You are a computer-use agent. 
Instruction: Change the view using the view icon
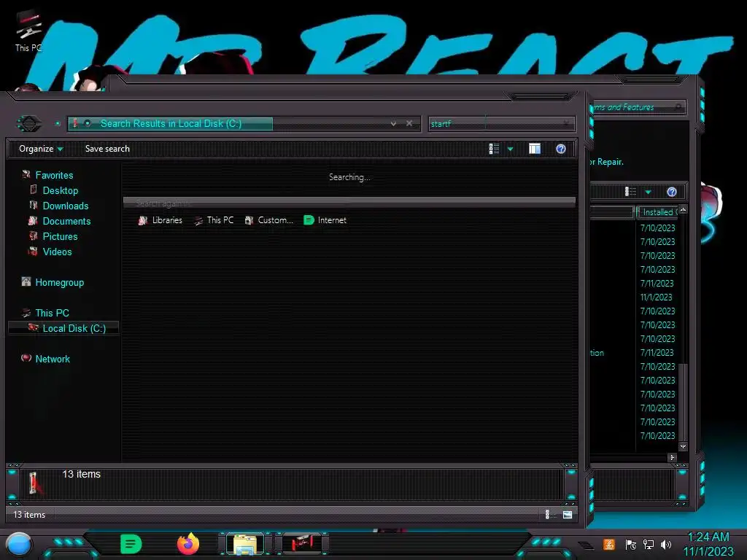pos(494,149)
